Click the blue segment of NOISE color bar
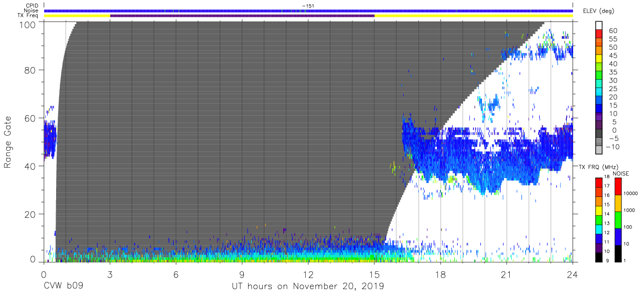The image size is (644, 297). click(618, 237)
